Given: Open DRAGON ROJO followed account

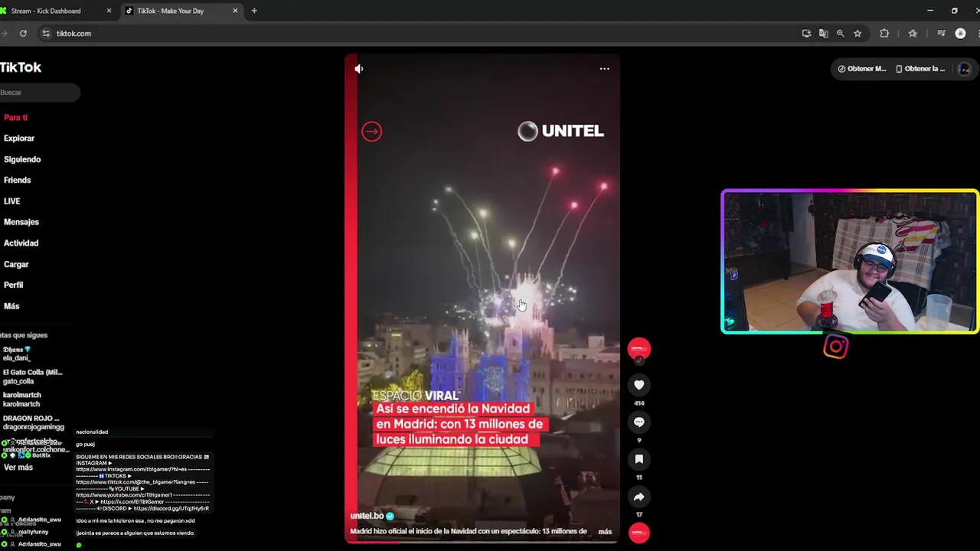Looking at the screenshot, I should click(x=33, y=422).
